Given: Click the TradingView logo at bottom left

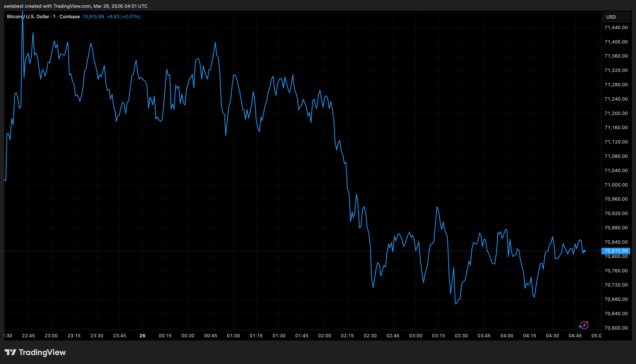Looking at the screenshot, I should pos(35,353).
